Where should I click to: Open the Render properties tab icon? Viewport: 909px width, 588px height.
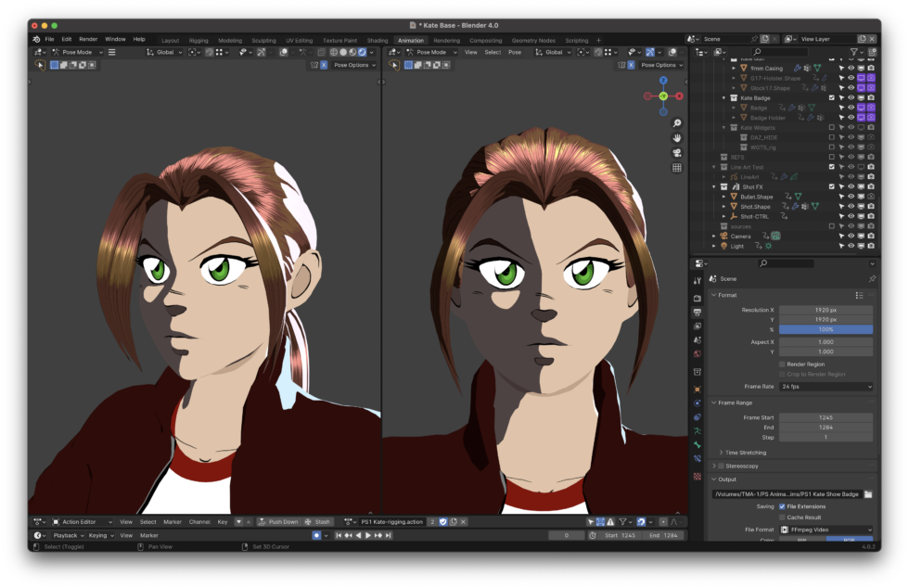(698, 298)
